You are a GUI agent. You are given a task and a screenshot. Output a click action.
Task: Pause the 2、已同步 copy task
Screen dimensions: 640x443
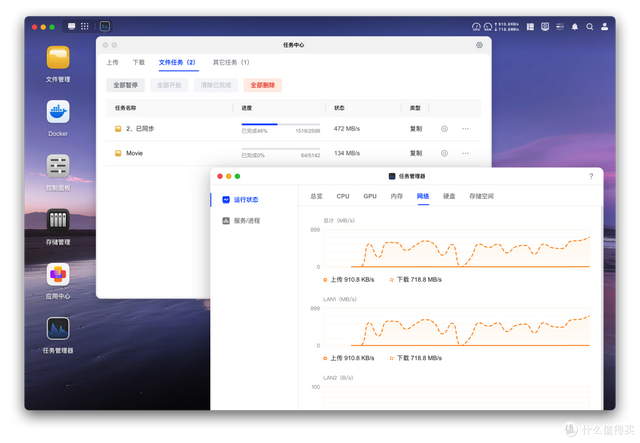444,129
